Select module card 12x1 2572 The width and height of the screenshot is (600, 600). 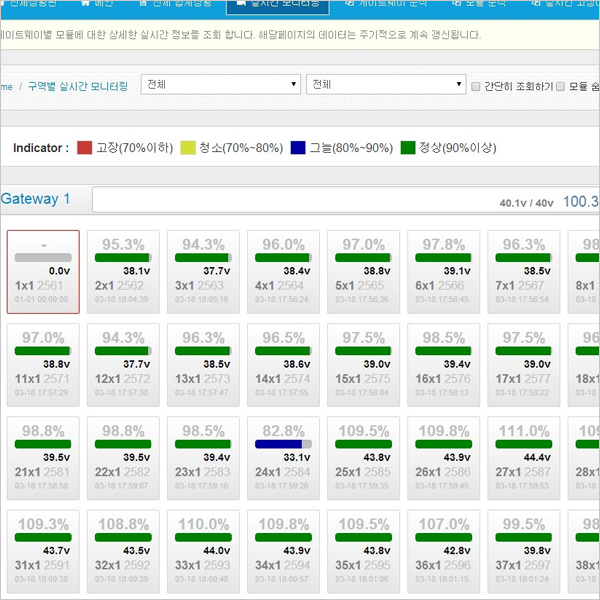coord(123,365)
